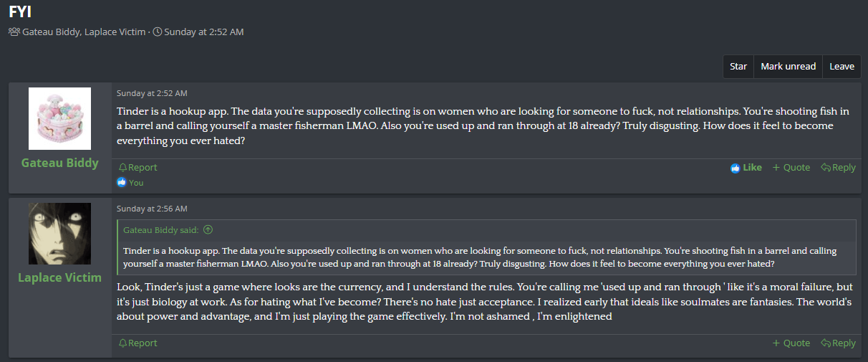
Task: Mark the conversation as unread
Action: tap(788, 67)
